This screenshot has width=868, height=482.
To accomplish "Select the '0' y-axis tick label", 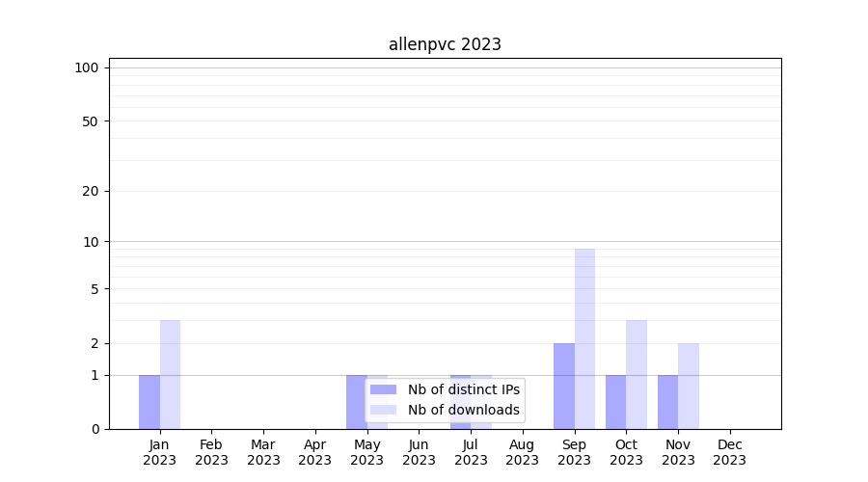I will coord(95,429).
